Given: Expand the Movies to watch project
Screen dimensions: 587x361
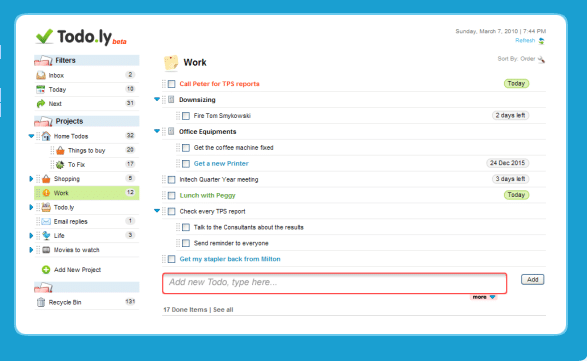Looking at the screenshot, I should click(x=31, y=250).
